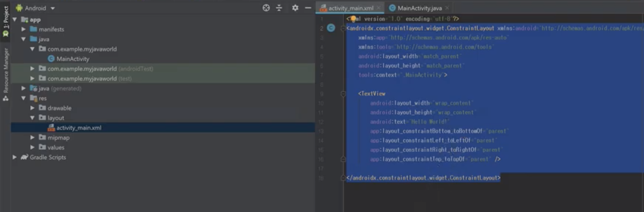The image size is (644, 212).
Task: Click the java (generated) folder label
Action: coord(60,88)
